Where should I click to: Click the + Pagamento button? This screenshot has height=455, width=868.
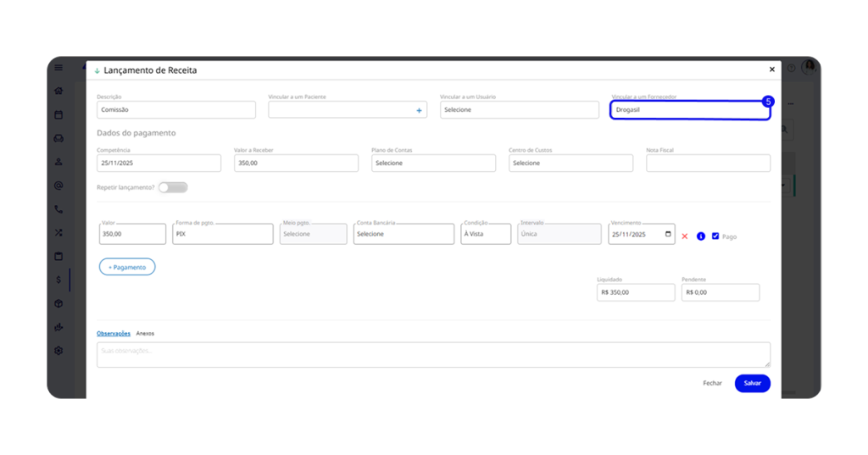click(127, 267)
